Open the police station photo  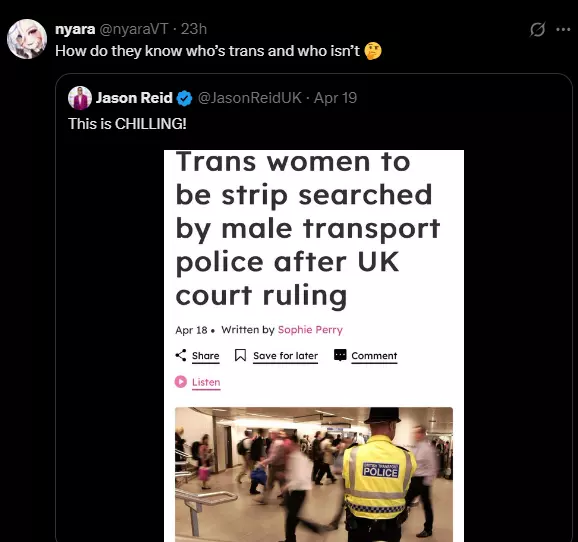click(314, 474)
